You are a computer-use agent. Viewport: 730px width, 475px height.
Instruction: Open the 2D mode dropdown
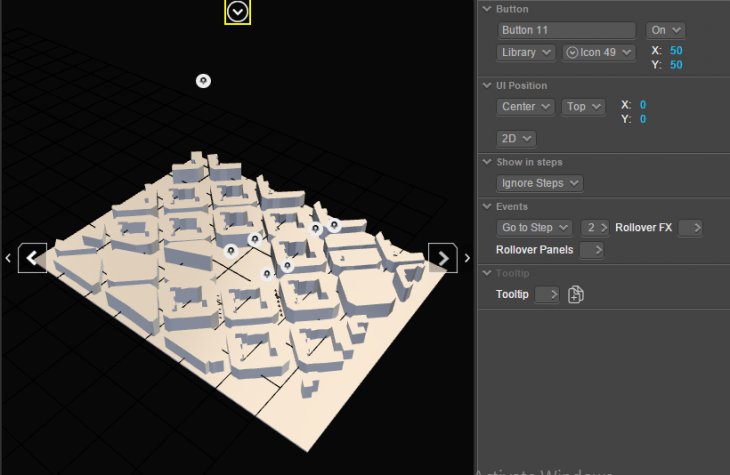coord(517,138)
